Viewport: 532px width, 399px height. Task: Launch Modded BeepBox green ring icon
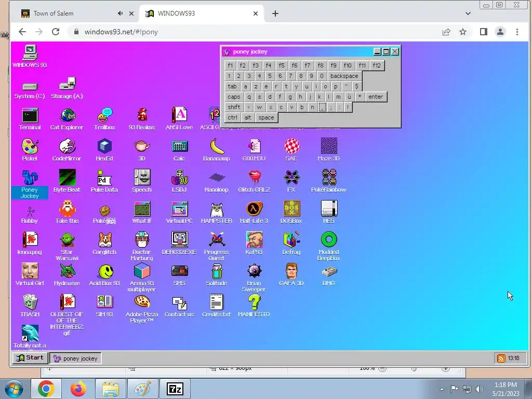pyautogui.click(x=329, y=246)
